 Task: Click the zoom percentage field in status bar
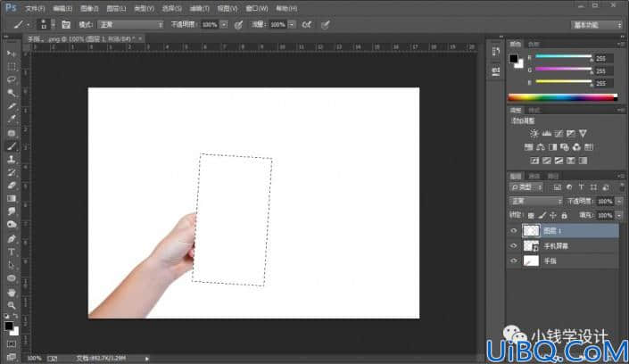click(x=35, y=358)
